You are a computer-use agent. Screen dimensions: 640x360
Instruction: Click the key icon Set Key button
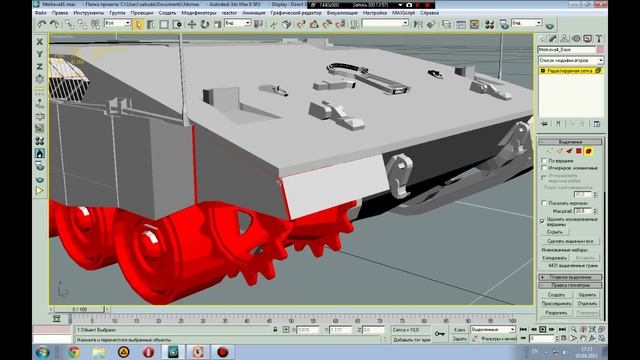pyautogui.click(x=440, y=334)
